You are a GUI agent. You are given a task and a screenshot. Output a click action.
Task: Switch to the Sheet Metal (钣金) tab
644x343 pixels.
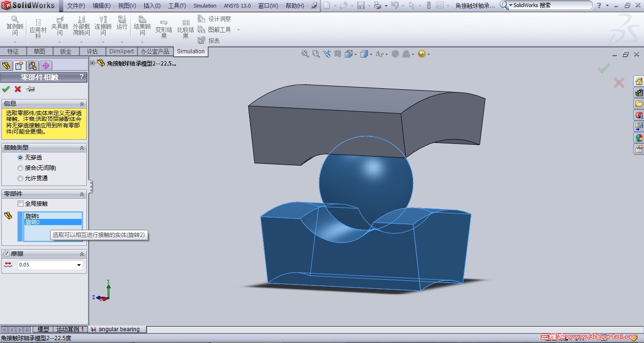coord(66,51)
